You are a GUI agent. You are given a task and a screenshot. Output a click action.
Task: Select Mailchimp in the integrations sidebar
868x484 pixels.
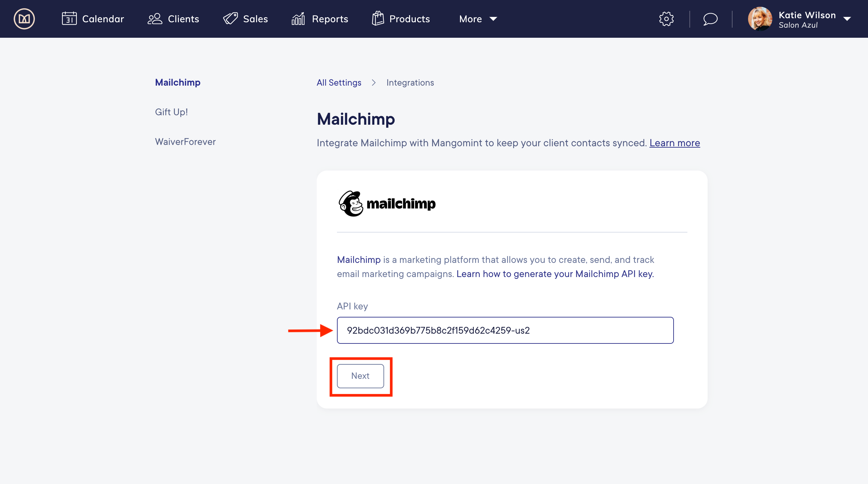point(178,82)
